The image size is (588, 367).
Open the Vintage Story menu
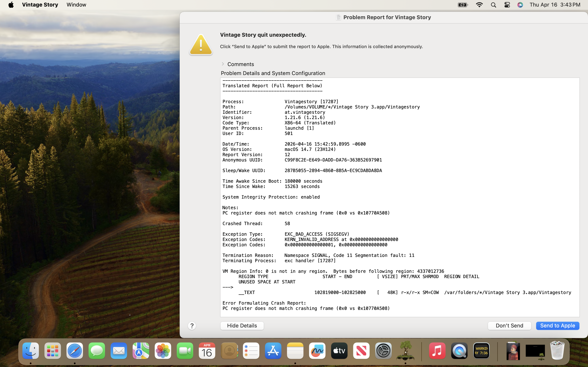point(40,5)
